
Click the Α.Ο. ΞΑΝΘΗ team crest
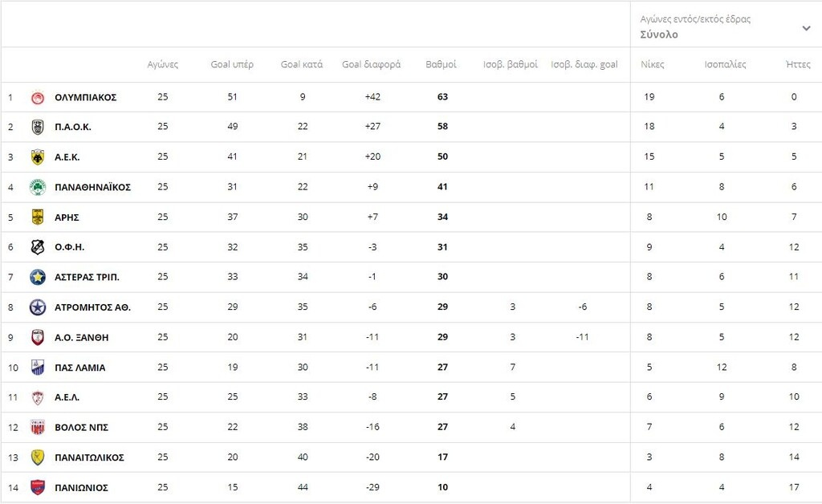click(x=38, y=337)
